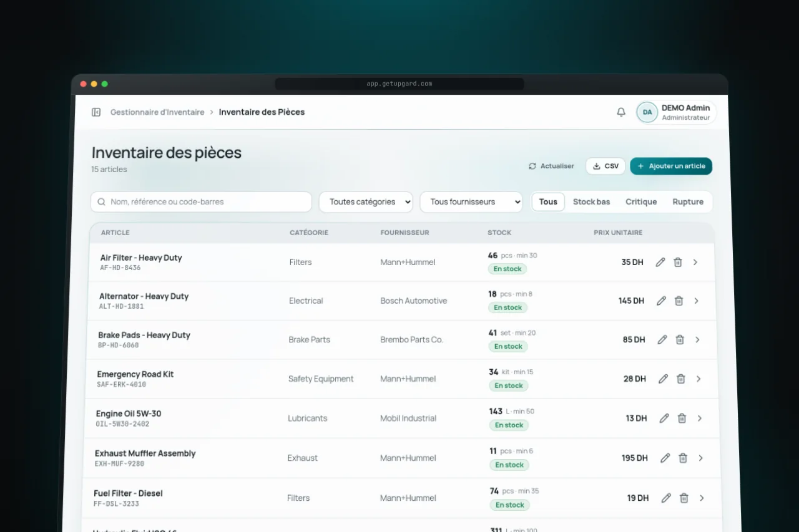Screen dimensions: 799x532
Task: Click the Actualiser refresh button
Action: (551, 166)
